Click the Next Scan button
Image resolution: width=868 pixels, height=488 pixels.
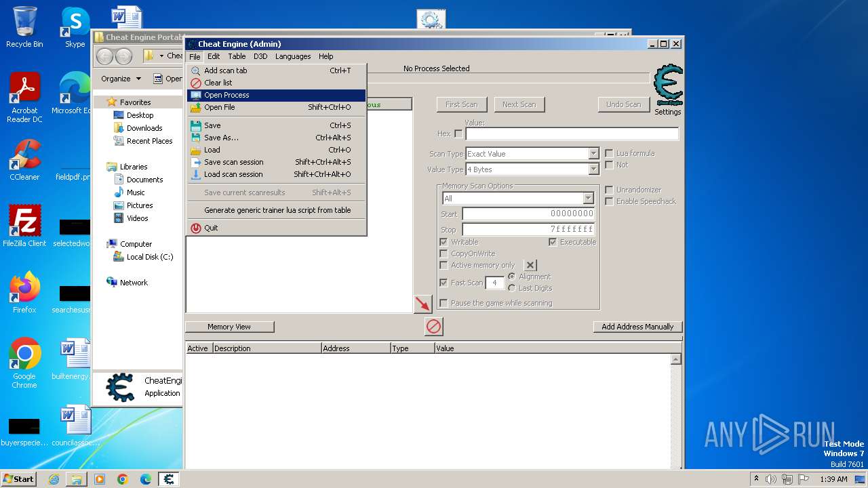click(x=519, y=104)
